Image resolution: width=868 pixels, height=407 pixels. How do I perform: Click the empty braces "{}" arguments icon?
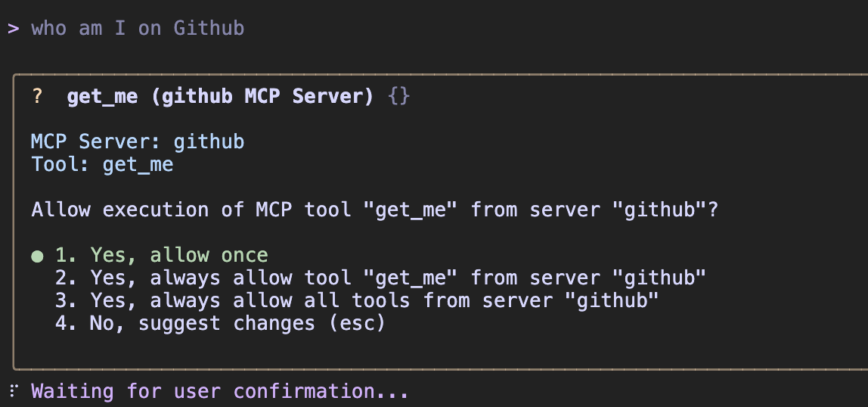point(398,97)
